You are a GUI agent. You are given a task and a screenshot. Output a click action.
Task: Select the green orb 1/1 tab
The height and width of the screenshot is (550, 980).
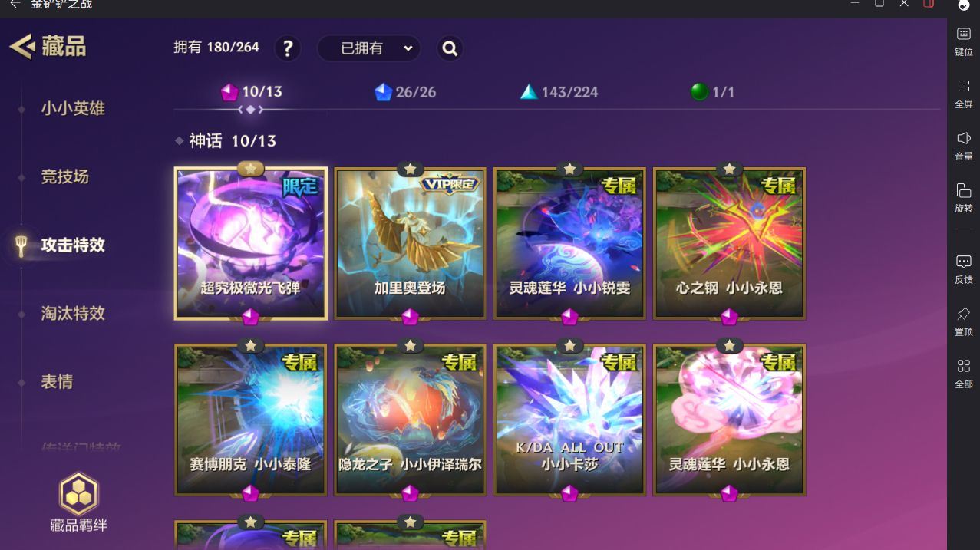pos(712,92)
